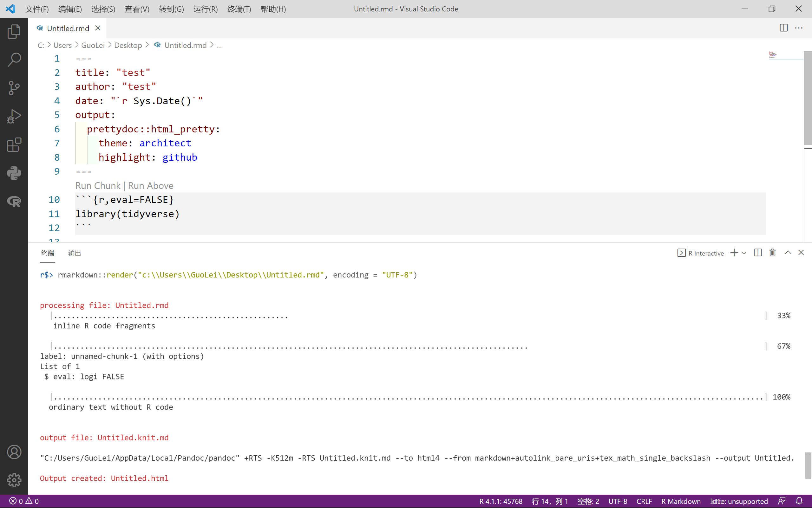812x508 pixels.
Task: Maximize the panel with the up chevron
Action: (788, 253)
